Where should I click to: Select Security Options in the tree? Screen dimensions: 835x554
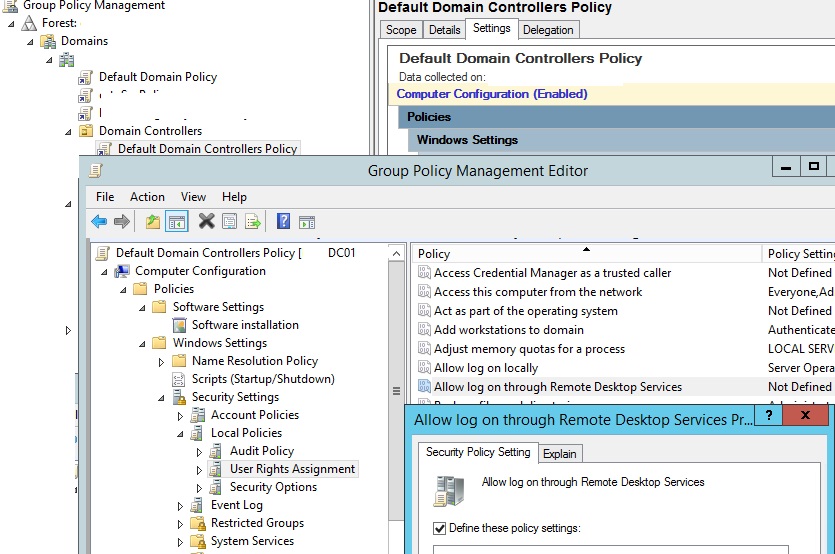click(x=273, y=487)
